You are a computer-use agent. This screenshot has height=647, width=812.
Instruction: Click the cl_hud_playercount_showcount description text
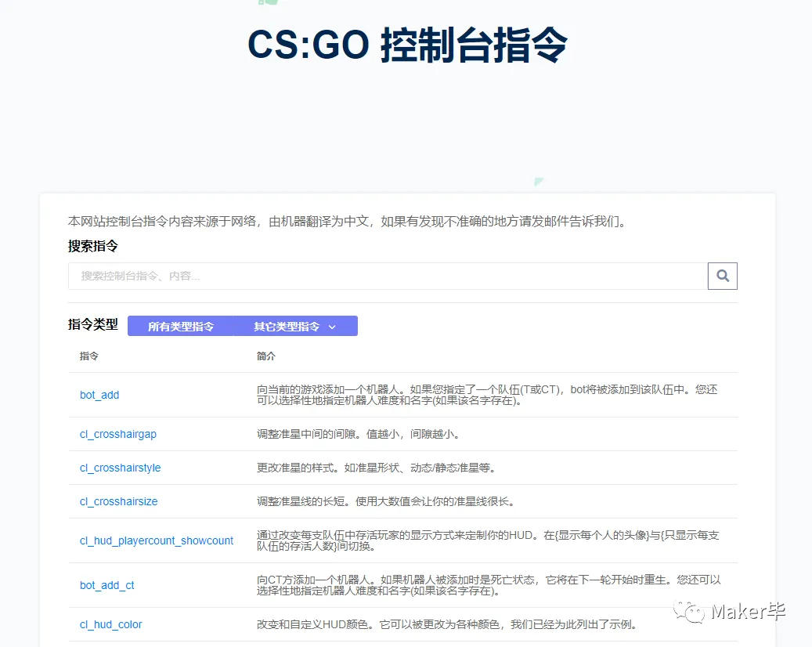tap(488, 540)
